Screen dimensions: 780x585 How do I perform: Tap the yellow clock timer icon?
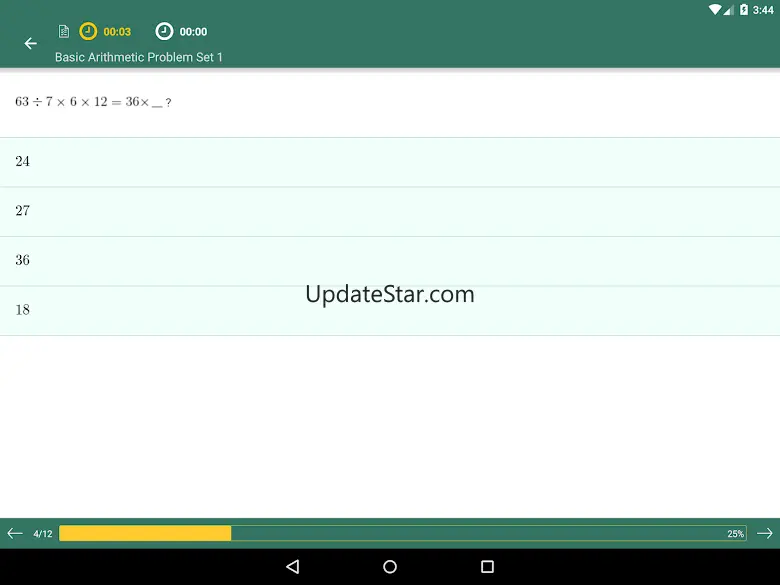coord(88,31)
